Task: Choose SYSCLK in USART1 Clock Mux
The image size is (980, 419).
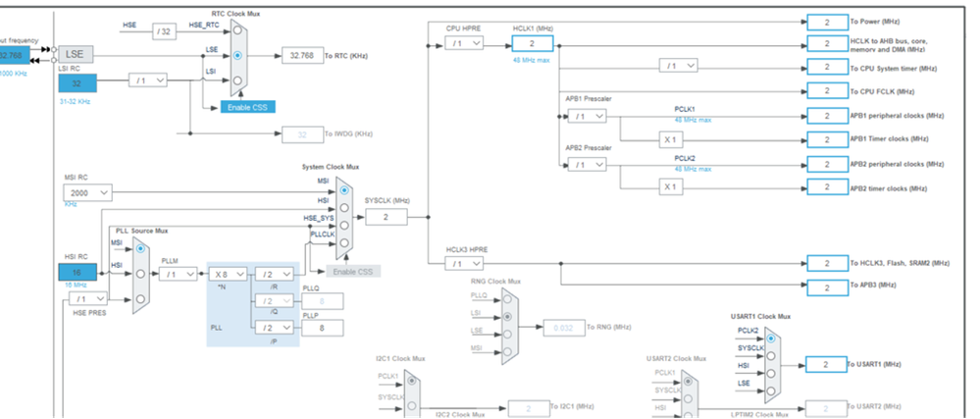Action: (771, 356)
